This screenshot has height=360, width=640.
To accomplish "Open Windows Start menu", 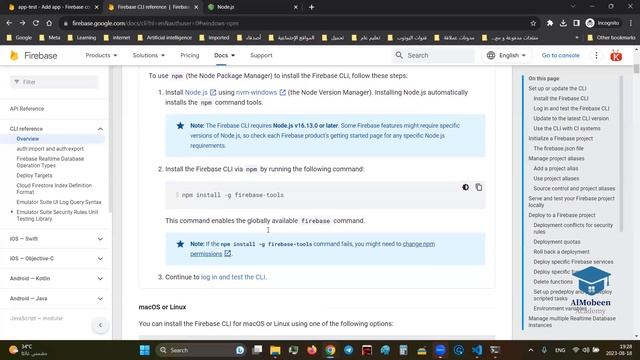I will click(145, 350).
